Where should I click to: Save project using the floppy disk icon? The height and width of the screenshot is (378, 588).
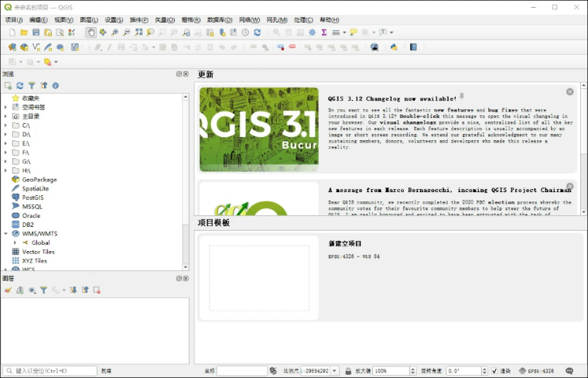click(36, 33)
